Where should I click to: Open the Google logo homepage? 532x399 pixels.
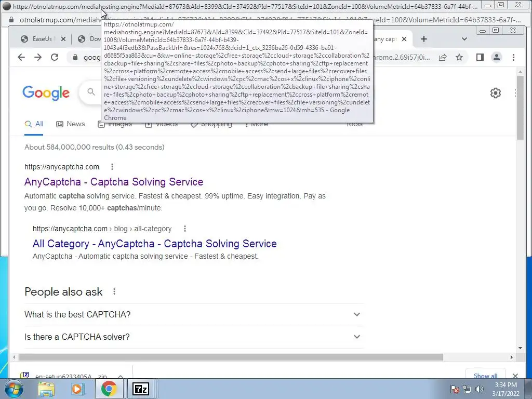46,93
